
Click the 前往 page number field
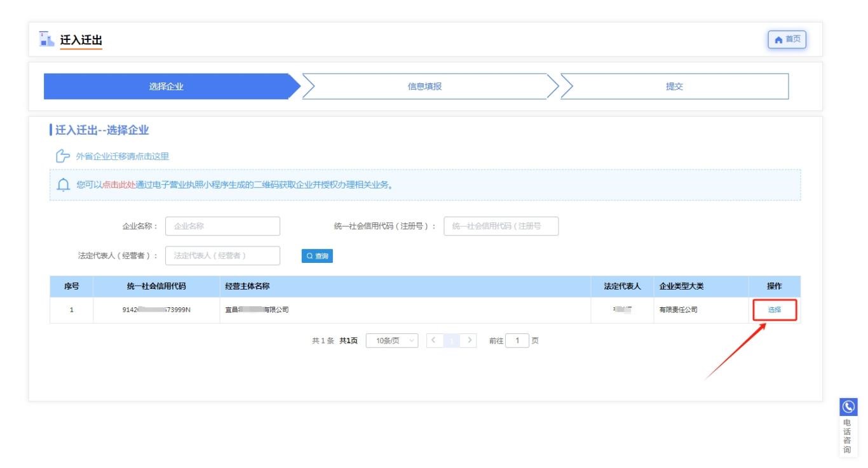click(x=517, y=341)
